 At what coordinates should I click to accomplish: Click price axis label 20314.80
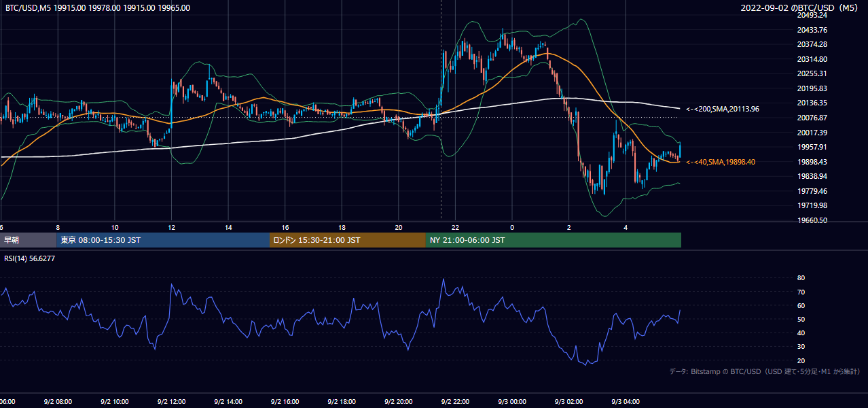click(x=812, y=59)
